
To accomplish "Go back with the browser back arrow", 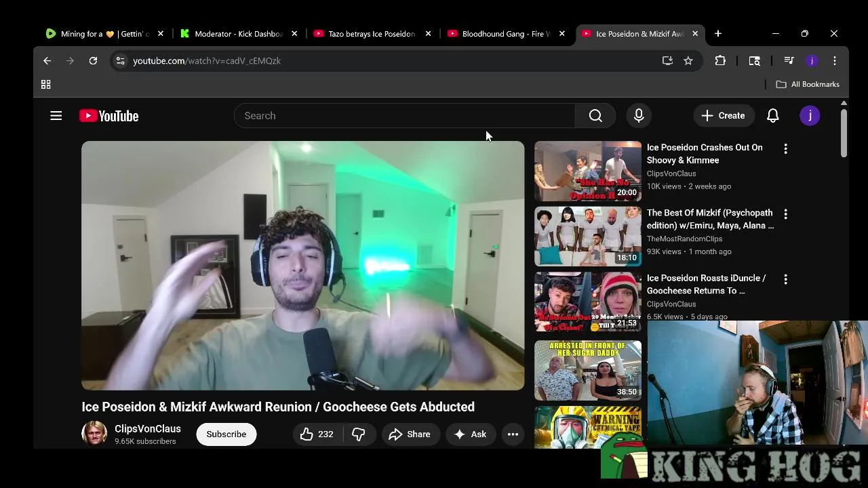I will click(47, 61).
